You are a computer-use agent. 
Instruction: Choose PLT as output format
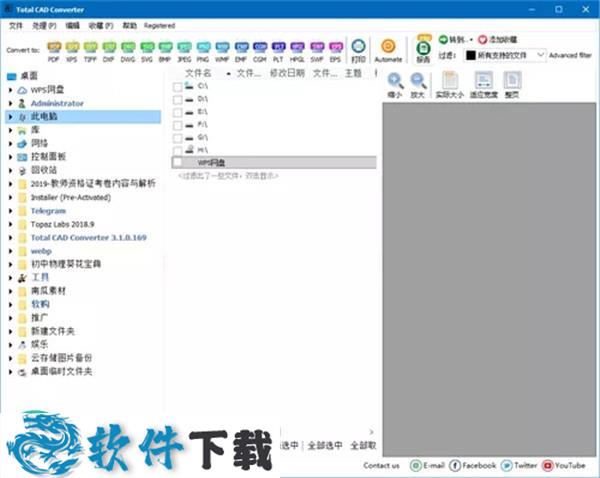278,51
